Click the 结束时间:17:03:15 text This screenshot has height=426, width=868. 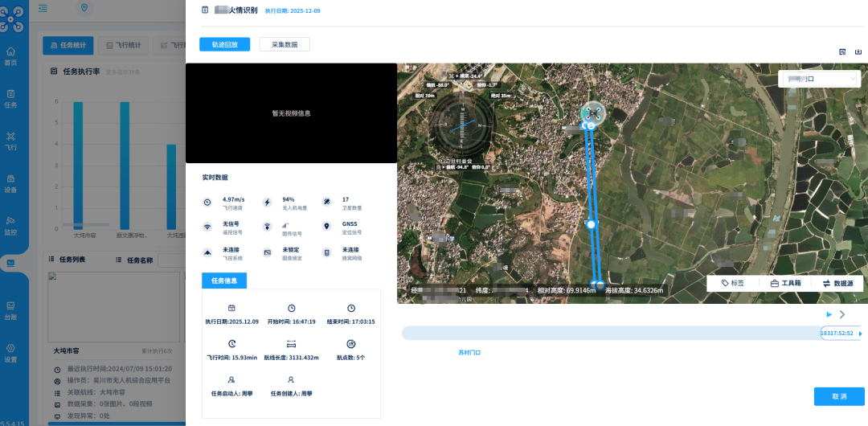[x=351, y=322]
